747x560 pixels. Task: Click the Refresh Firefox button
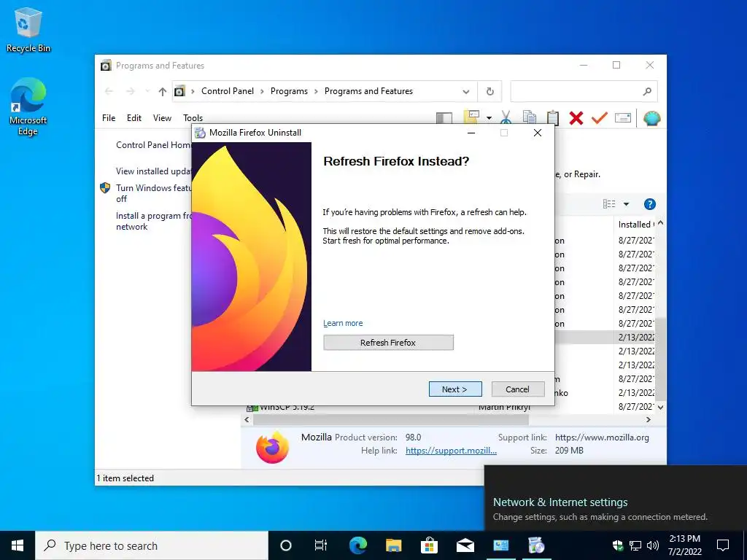[388, 343]
